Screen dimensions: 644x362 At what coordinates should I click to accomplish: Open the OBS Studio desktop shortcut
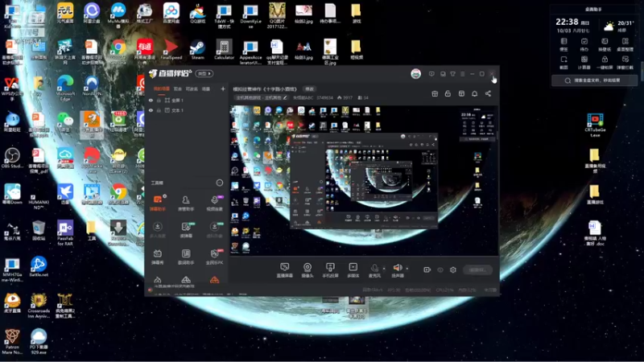pos(12,158)
